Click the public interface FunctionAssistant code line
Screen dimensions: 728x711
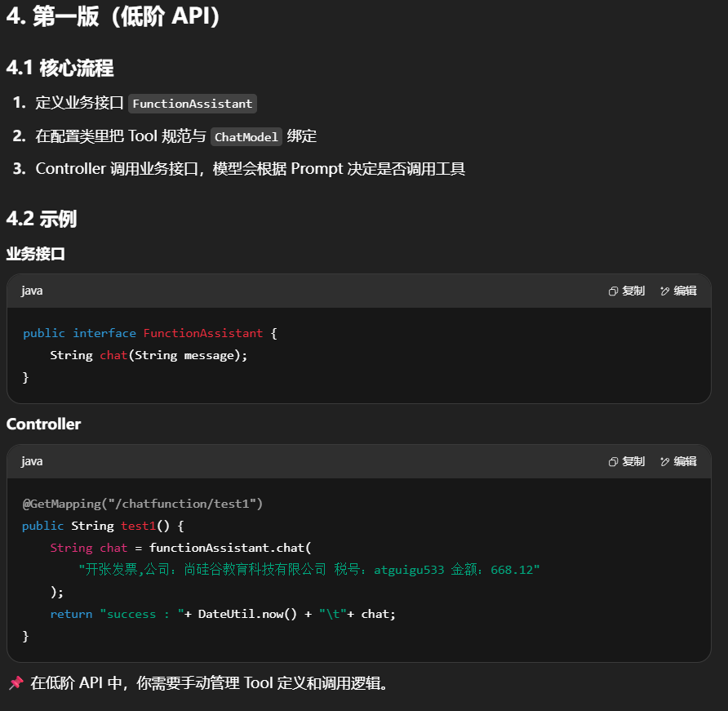coord(150,333)
